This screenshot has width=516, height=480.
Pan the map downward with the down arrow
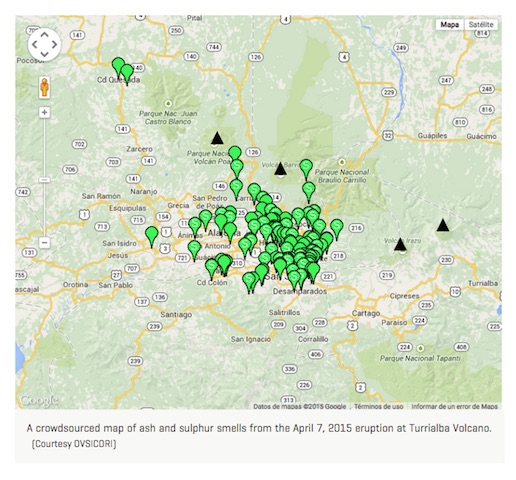[45, 55]
